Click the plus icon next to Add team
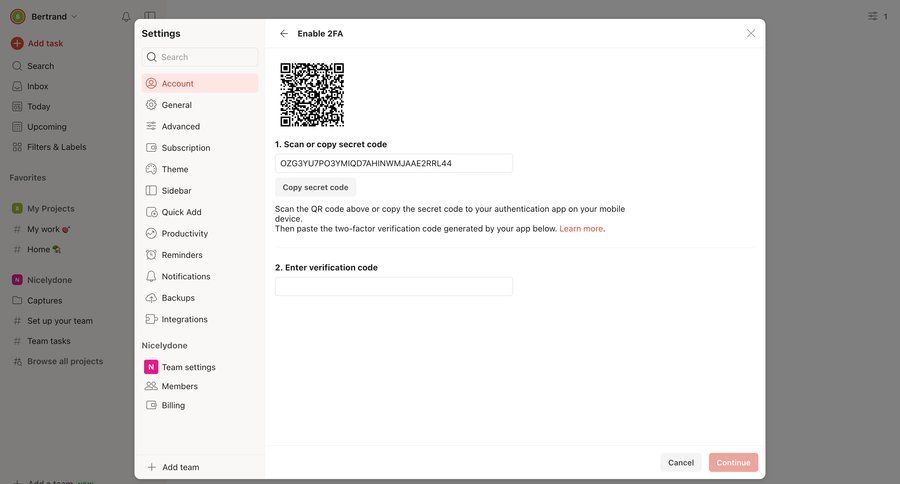The image size is (900, 484). tap(152, 467)
